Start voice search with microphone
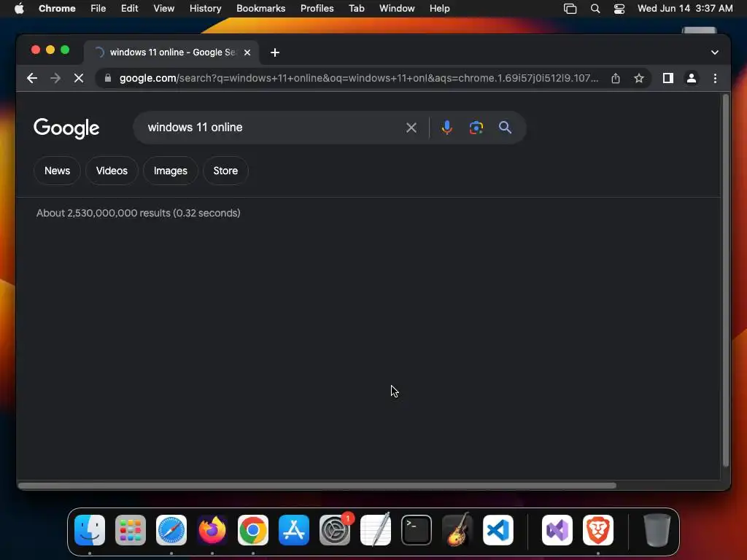Image resolution: width=747 pixels, height=560 pixels. coord(447,128)
